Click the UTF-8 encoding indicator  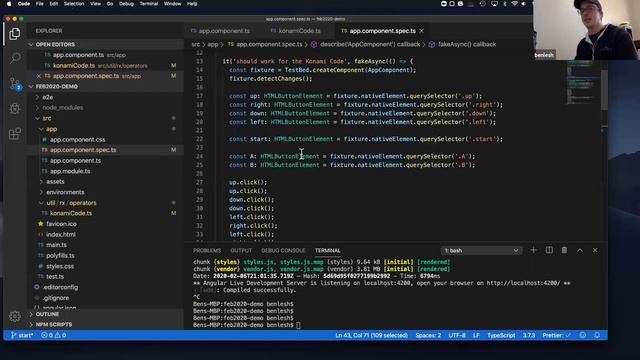tap(457, 335)
